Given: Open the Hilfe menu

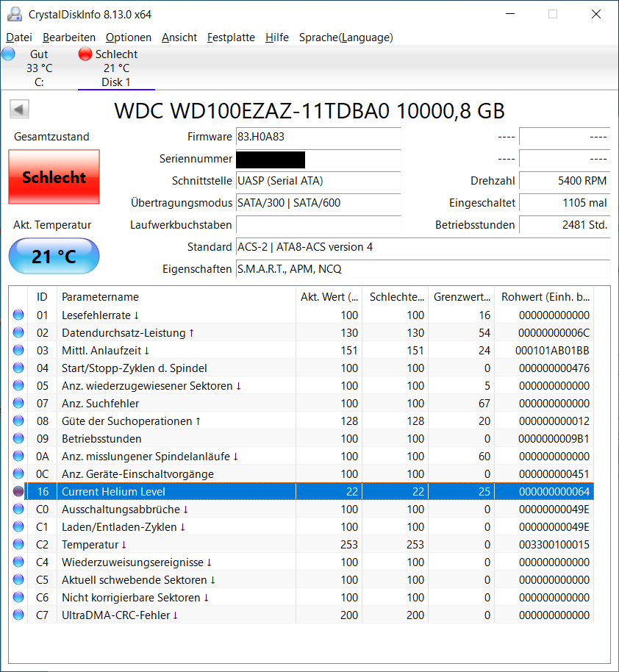Looking at the screenshot, I should tap(277, 37).
